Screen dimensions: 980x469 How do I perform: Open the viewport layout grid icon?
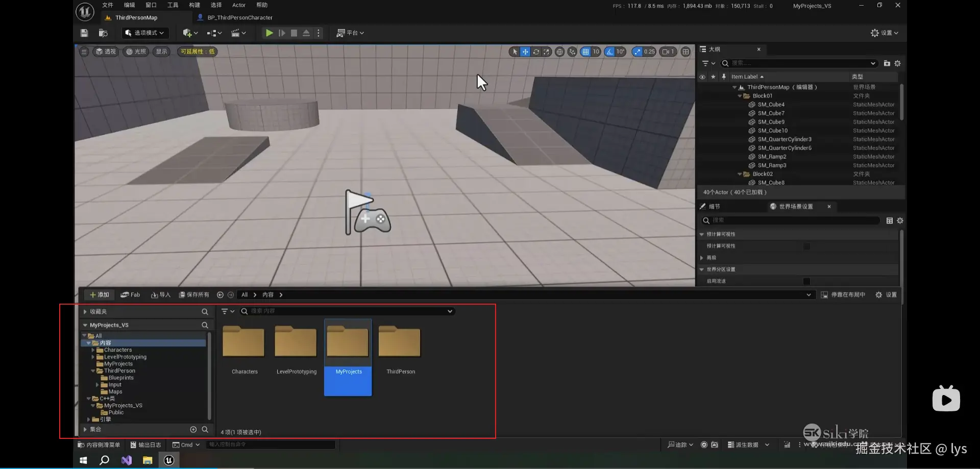(685, 52)
